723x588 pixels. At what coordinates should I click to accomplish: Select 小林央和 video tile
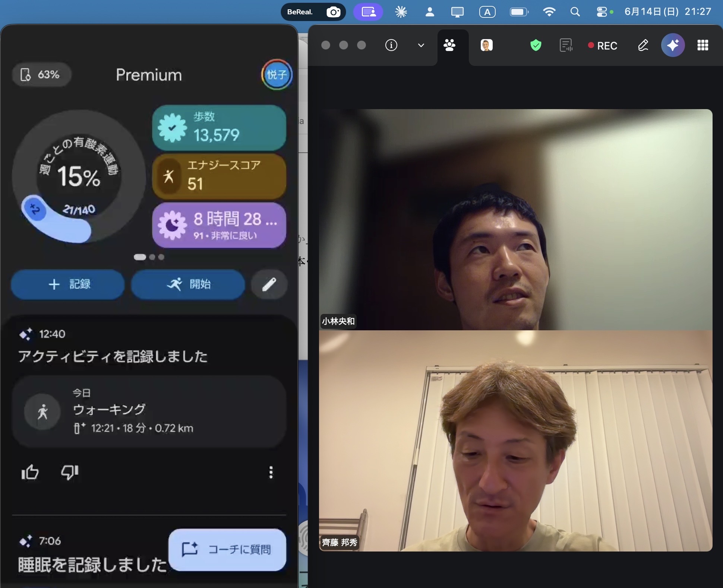[x=516, y=219]
